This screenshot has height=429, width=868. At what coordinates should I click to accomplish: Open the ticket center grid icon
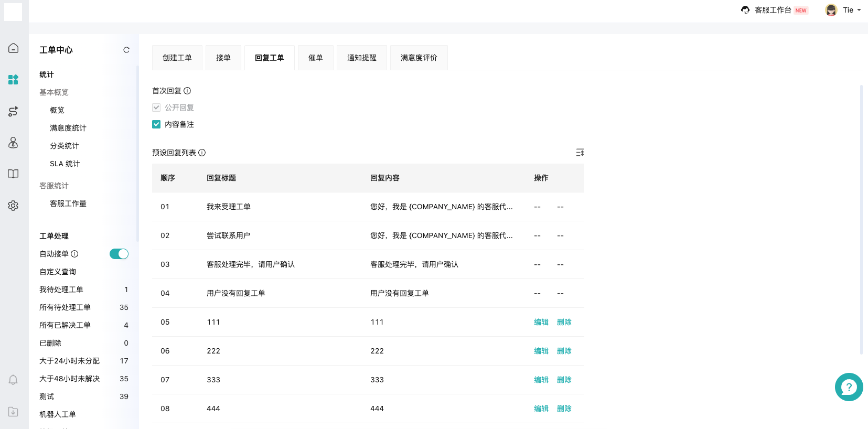point(13,80)
